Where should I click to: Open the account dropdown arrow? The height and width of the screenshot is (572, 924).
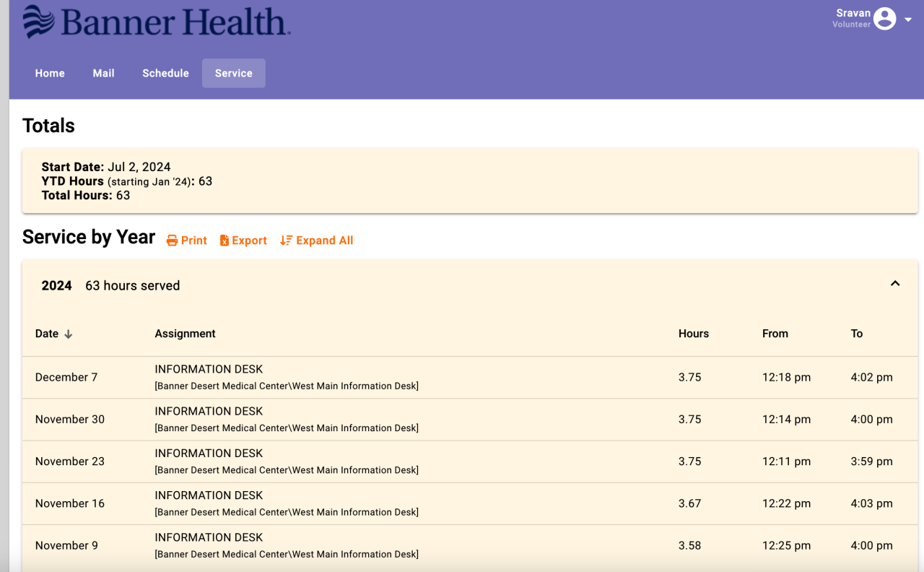(908, 19)
